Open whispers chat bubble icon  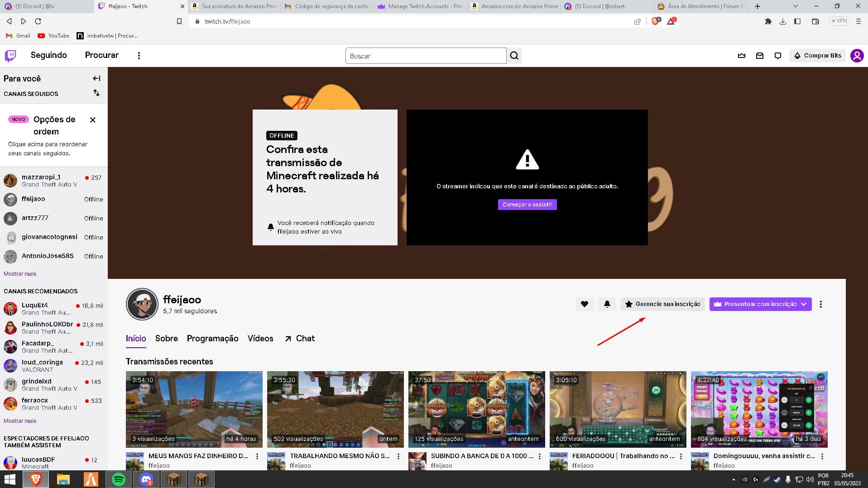[778, 56]
